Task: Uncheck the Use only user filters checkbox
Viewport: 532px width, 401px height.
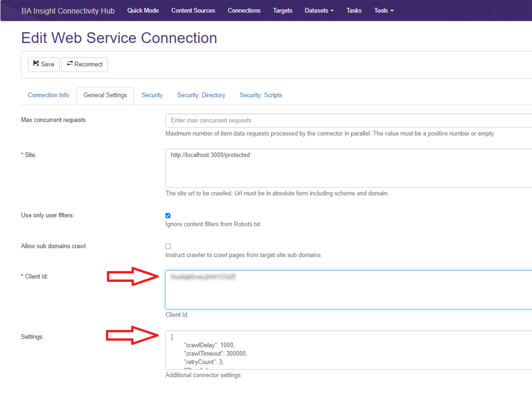Action: (168, 216)
